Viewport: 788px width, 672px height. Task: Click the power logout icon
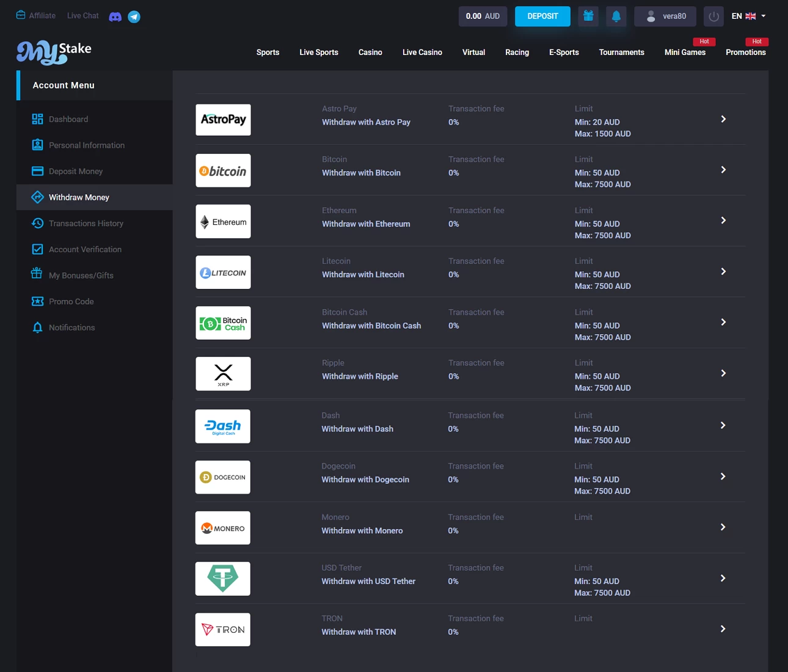coord(713,16)
